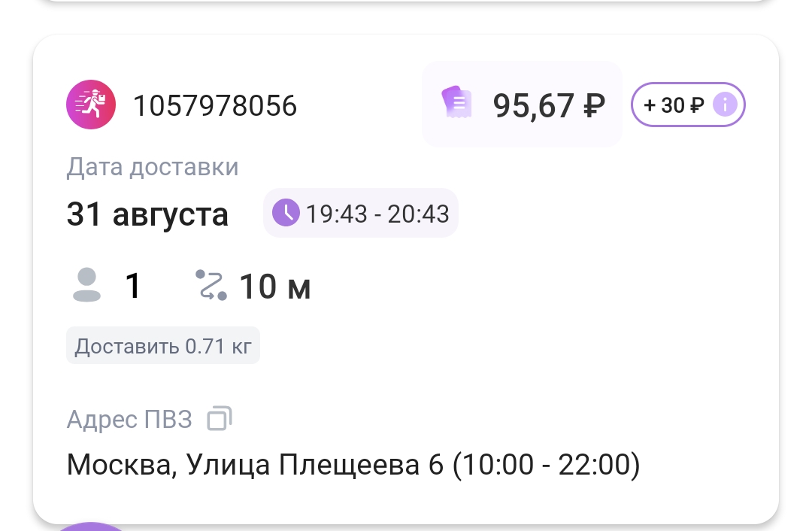Copy the ПВЗ address with the copy icon
The width and height of the screenshot is (812, 531).
tap(220, 418)
